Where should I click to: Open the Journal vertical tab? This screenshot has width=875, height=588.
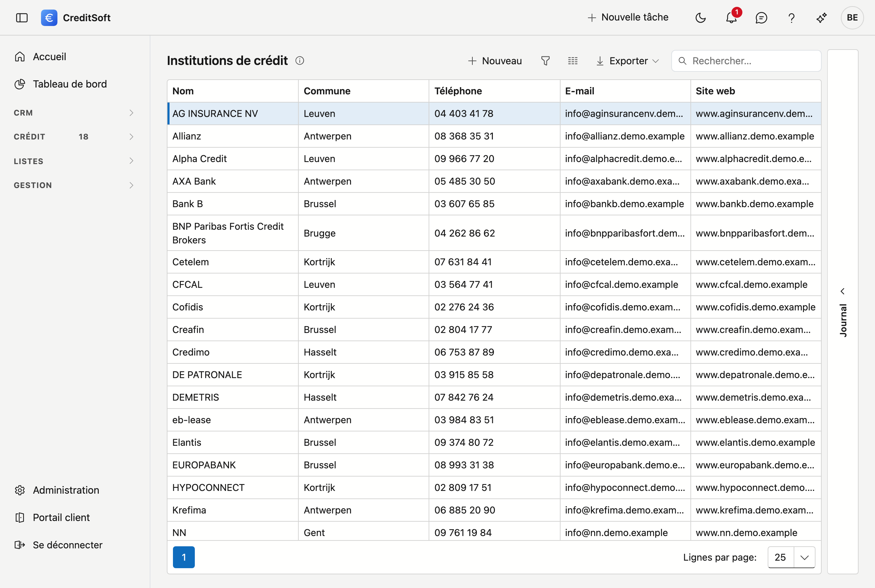(x=843, y=321)
